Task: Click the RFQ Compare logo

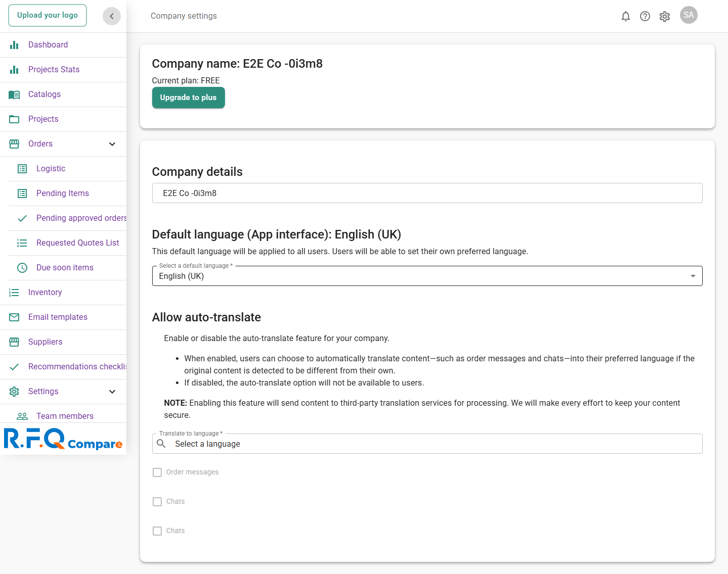Action: (63, 439)
